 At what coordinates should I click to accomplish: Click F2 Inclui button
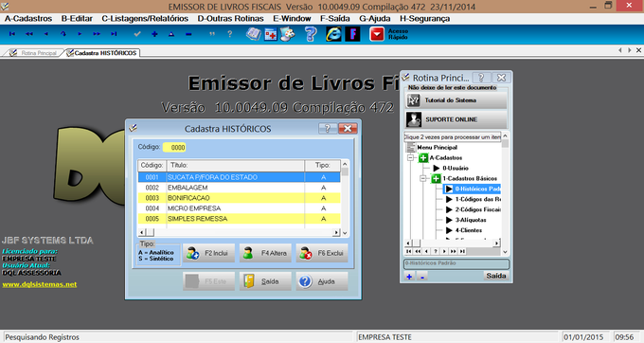point(208,253)
